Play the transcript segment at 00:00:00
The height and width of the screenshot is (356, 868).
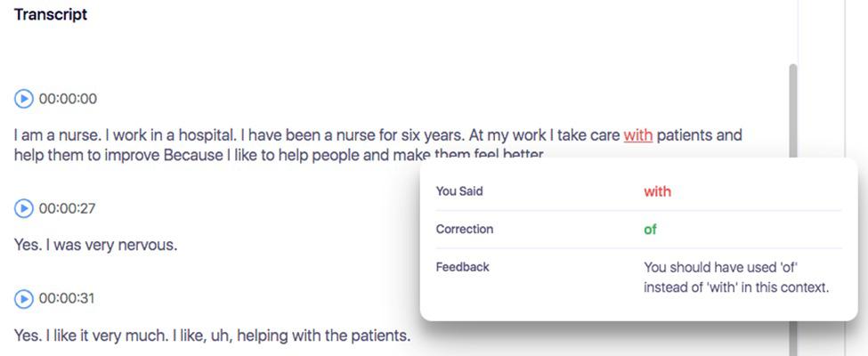(24, 99)
